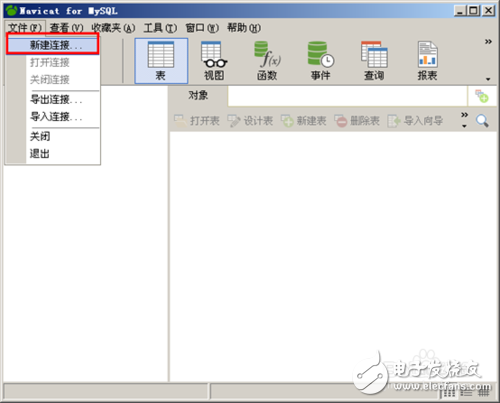Open the View (查看) menu
The width and height of the screenshot is (500, 403).
[66, 28]
